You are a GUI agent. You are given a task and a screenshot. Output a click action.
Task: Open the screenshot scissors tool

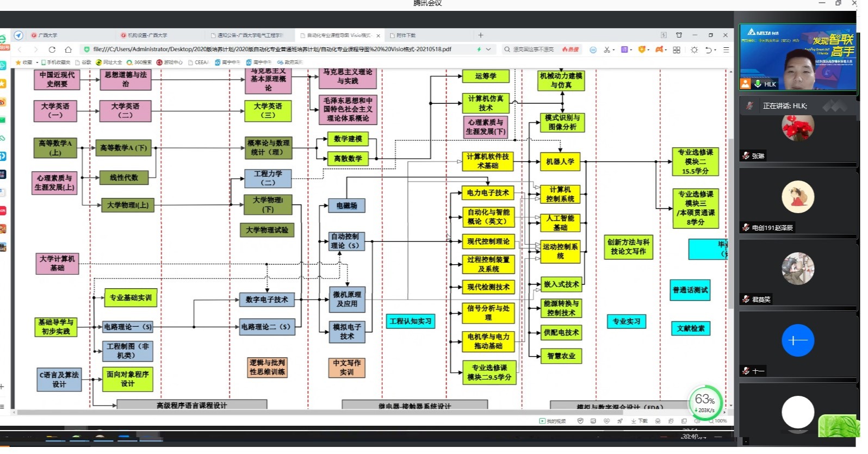607,49
